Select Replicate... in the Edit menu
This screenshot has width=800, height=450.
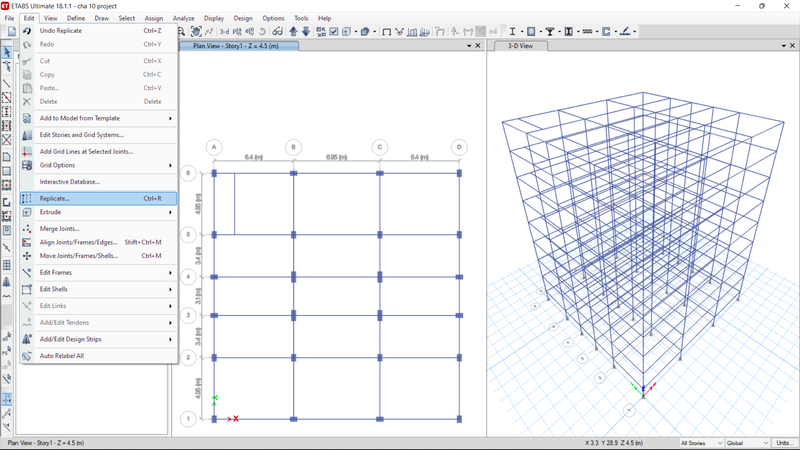tap(99, 198)
